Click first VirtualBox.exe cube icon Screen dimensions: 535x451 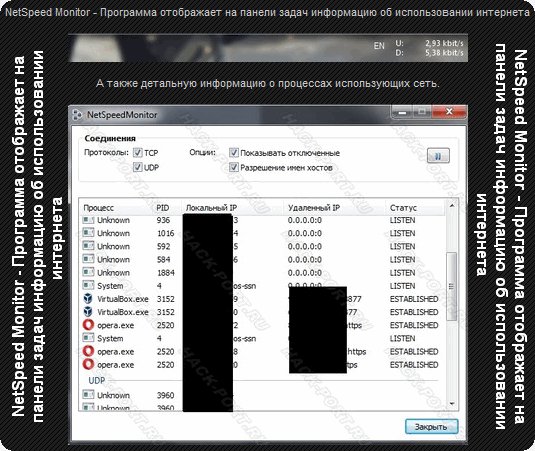tap(88, 299)
